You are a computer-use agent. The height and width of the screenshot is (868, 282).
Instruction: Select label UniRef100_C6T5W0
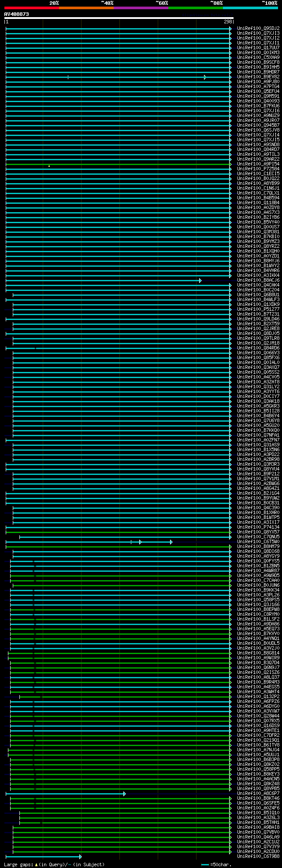click(258, 541)
